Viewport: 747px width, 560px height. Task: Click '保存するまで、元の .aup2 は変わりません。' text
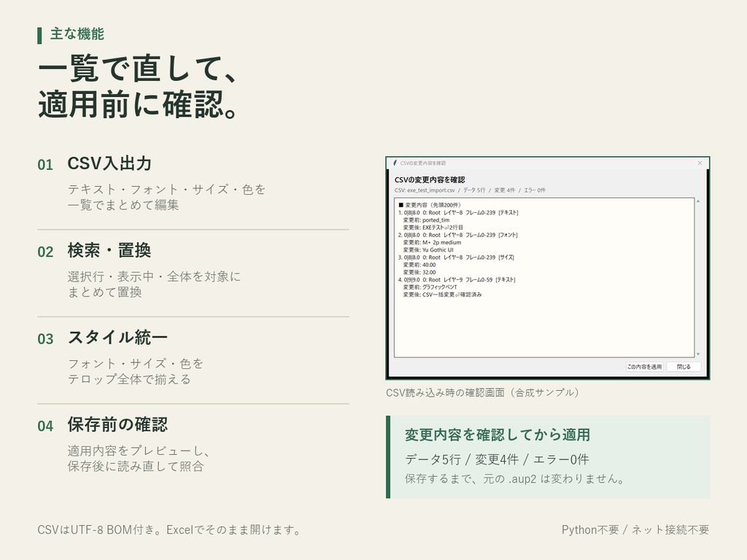pos(514,478)
